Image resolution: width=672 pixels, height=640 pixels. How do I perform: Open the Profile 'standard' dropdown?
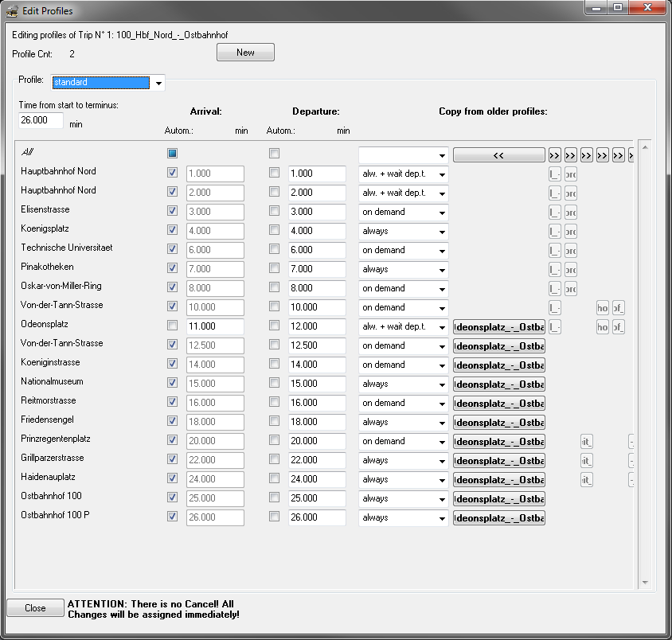point(158,83)
